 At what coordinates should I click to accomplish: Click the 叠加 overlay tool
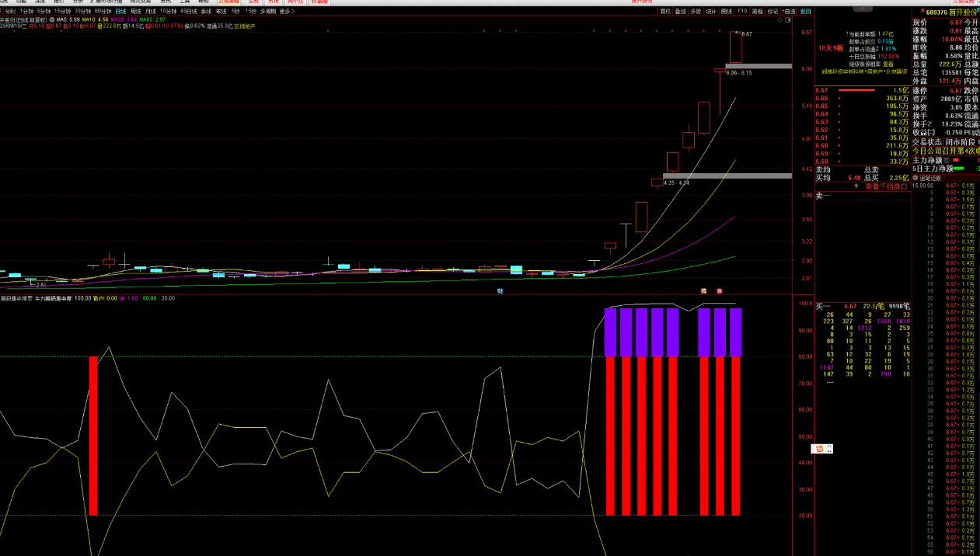point(680,12)
